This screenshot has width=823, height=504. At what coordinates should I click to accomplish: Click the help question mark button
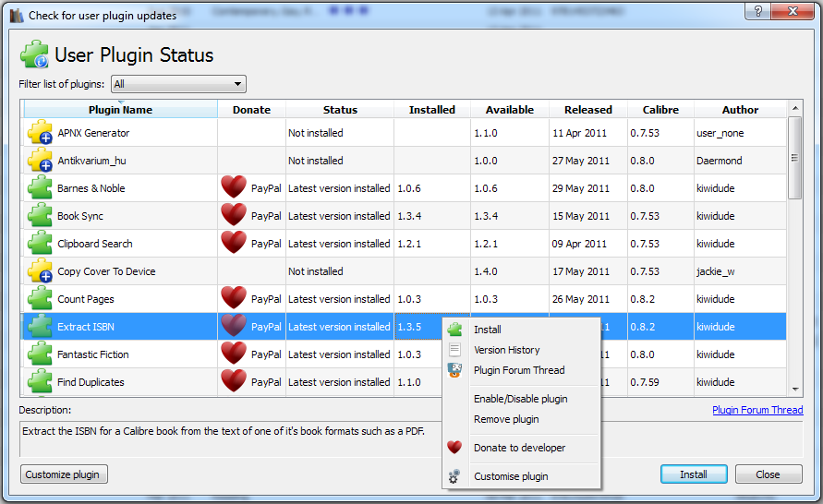click(x=758, y=11)
